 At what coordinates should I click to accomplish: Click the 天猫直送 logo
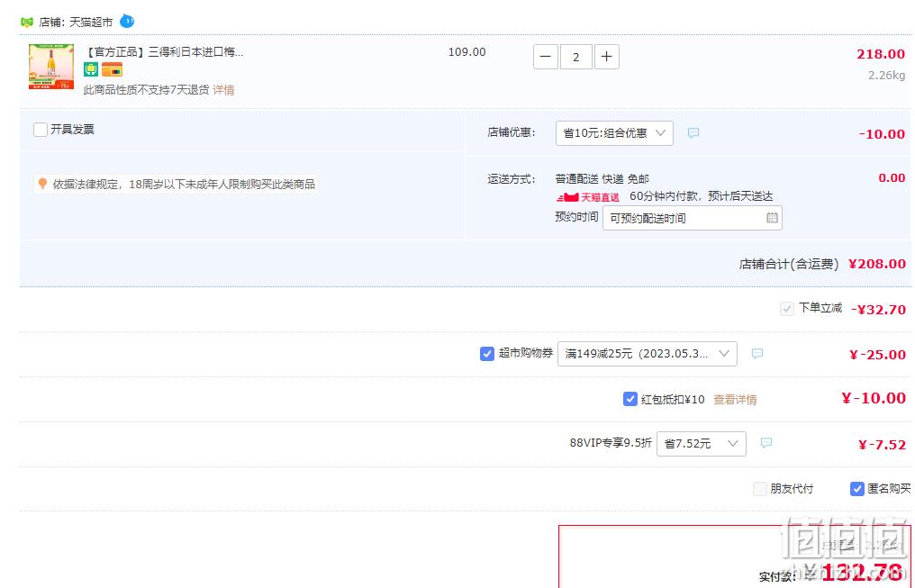click(x=587, y=197)
